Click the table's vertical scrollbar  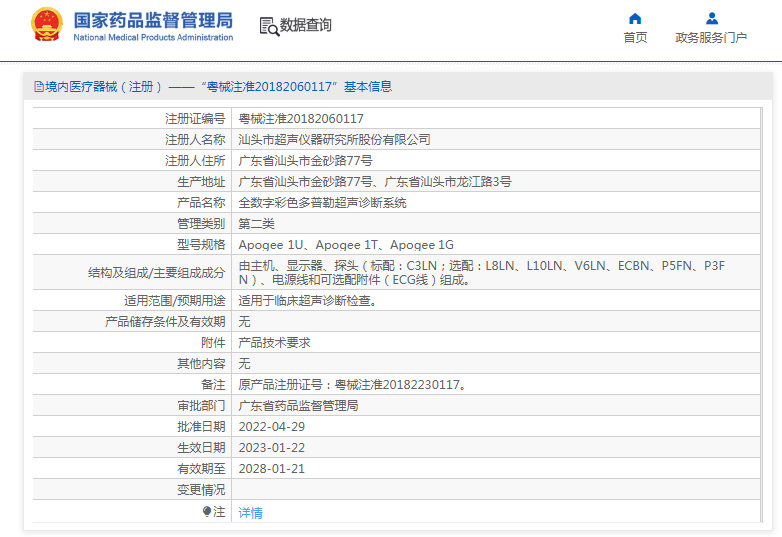(761, 315)
